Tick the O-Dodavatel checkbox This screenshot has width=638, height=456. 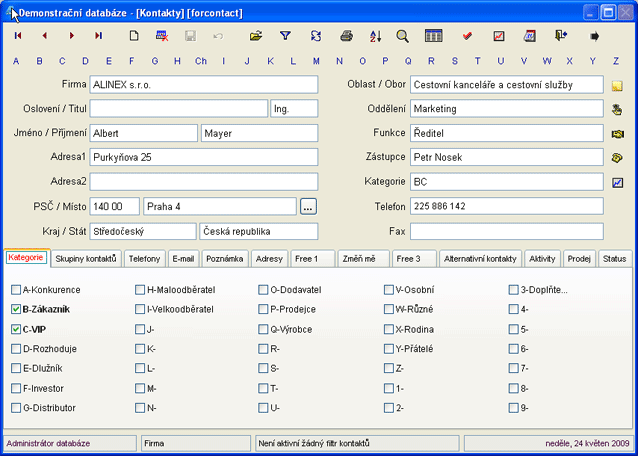264,290
